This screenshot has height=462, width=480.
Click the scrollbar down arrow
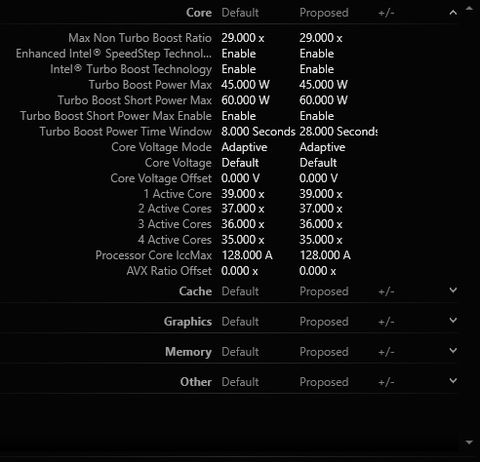[469, 443]
